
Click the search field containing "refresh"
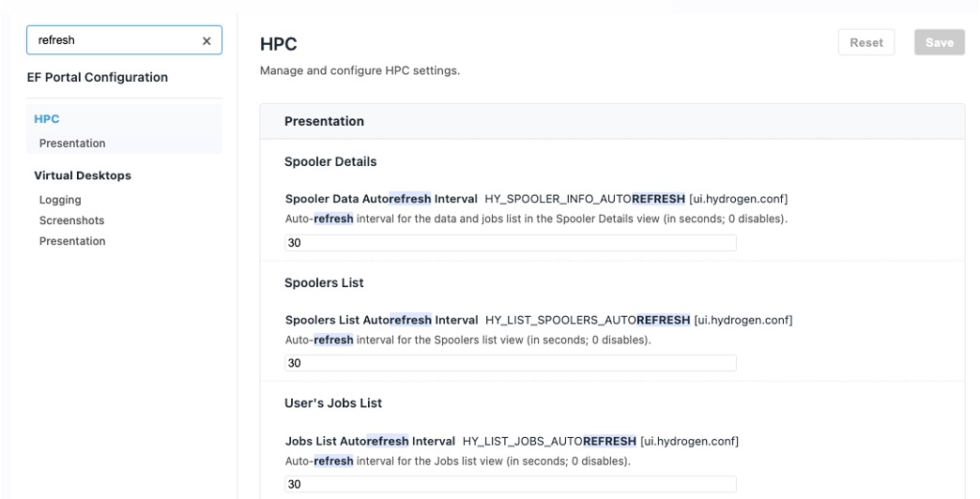pos(113,40)
